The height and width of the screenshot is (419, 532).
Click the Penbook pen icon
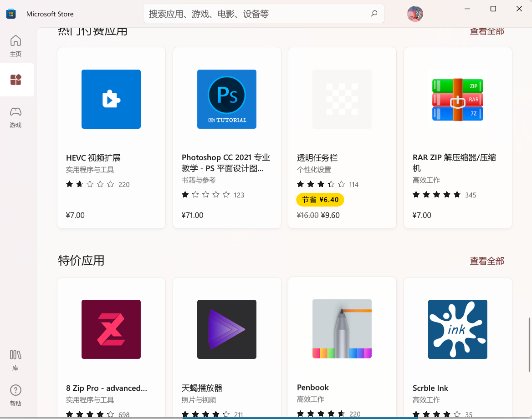pos(342,328)
